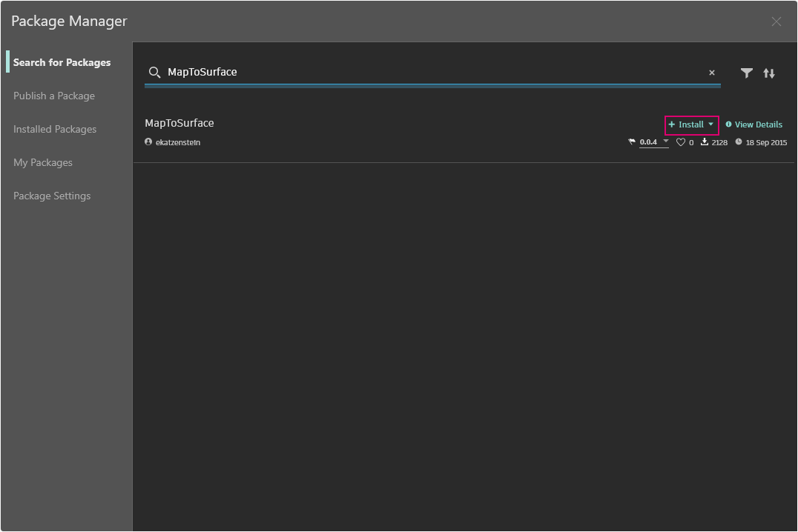Open View Details for MapToSurface

(754, 124)
